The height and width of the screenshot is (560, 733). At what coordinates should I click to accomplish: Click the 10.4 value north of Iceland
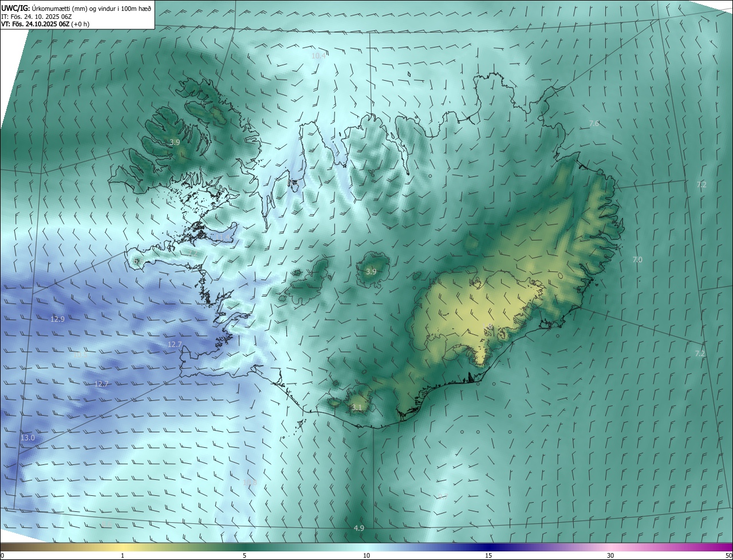click(x=318, y=56)
